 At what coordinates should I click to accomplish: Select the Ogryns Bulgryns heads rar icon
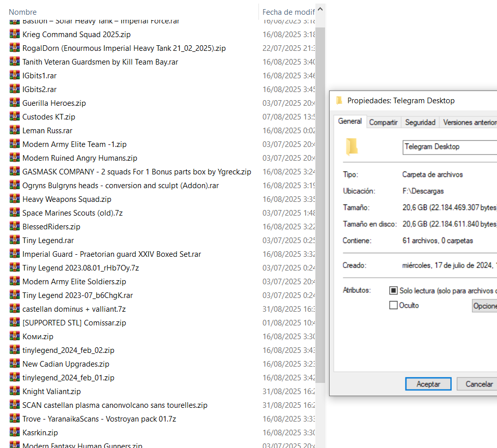coord(15,185)
